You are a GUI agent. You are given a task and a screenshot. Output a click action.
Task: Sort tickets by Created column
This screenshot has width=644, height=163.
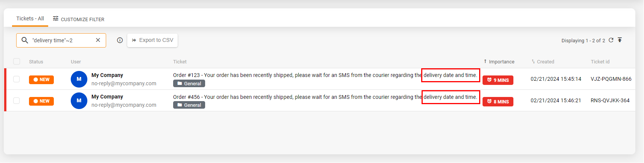pos(545,62)
